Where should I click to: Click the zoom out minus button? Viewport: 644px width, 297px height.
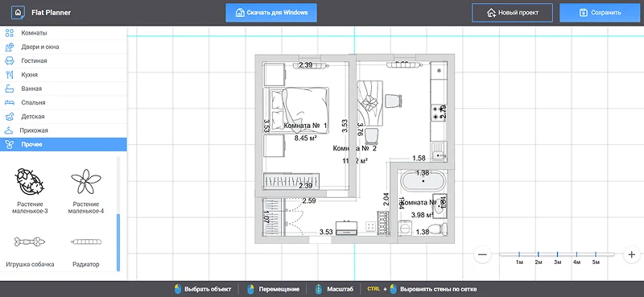pos(482,254)
